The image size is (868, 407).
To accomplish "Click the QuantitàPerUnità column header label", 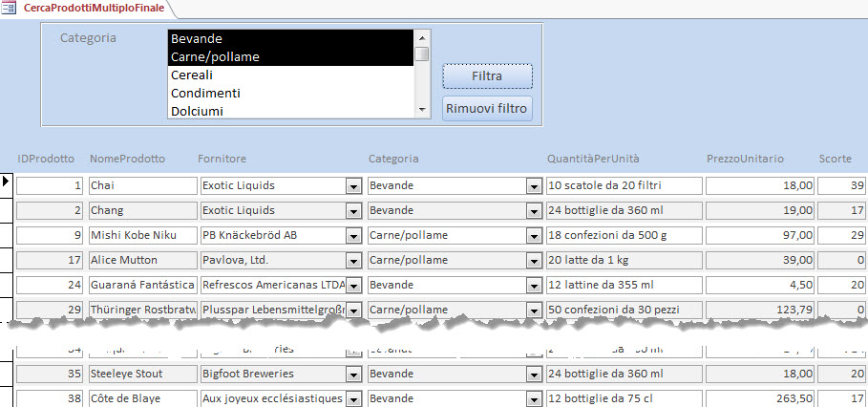I will click(593, 159).
